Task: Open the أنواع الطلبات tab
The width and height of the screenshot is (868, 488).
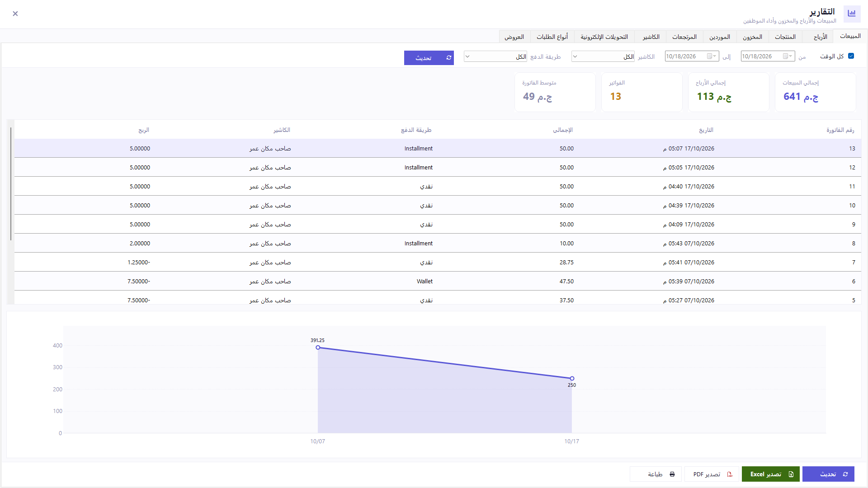Action: (x=552, y=37)
